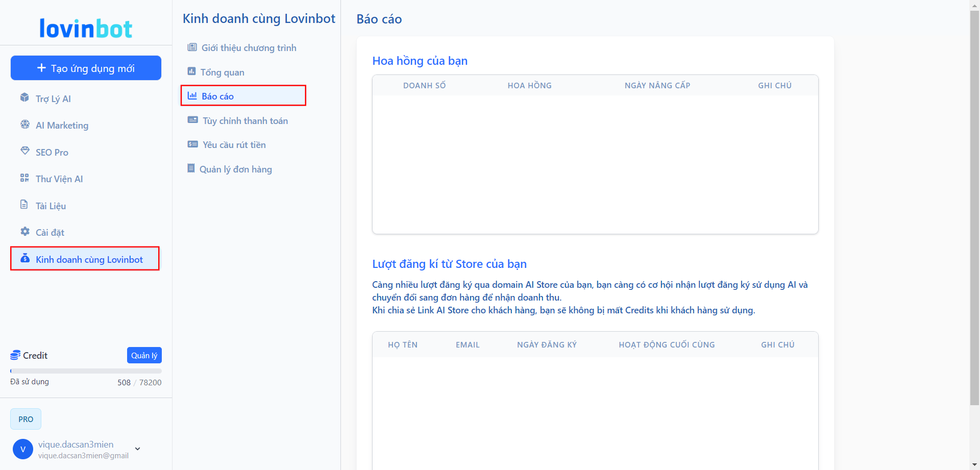Click the Yêu cầu rút tiền icon
The image size is (980, 470).
coord(192,144)
